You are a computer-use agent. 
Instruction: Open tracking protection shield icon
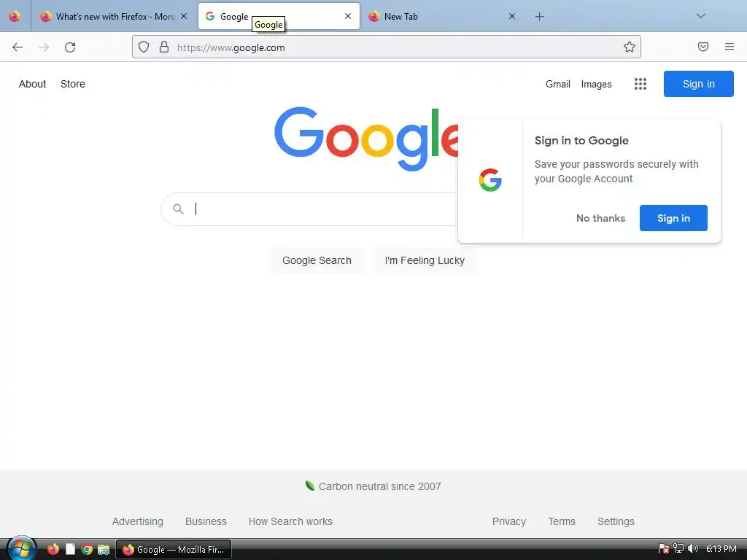point(144,47)
